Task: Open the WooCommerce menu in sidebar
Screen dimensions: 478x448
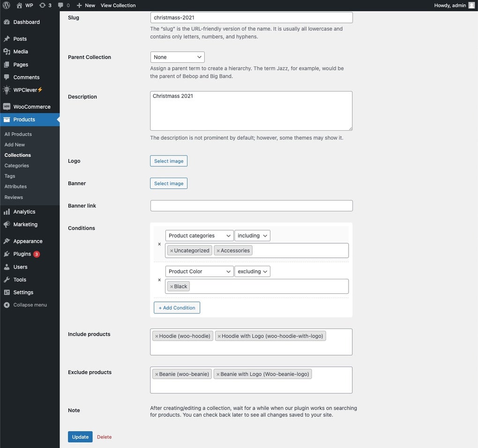Action: coord(32,106)
